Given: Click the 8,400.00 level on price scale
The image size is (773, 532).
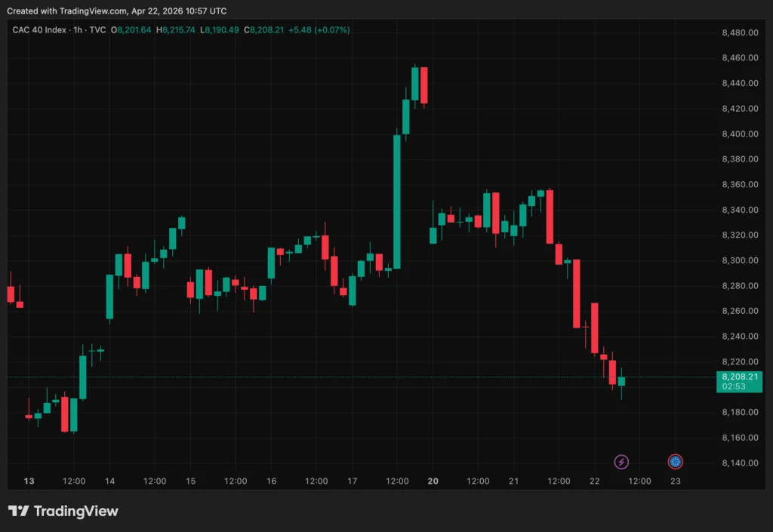Looking at the screenshot, I should (x=740, y=134).
